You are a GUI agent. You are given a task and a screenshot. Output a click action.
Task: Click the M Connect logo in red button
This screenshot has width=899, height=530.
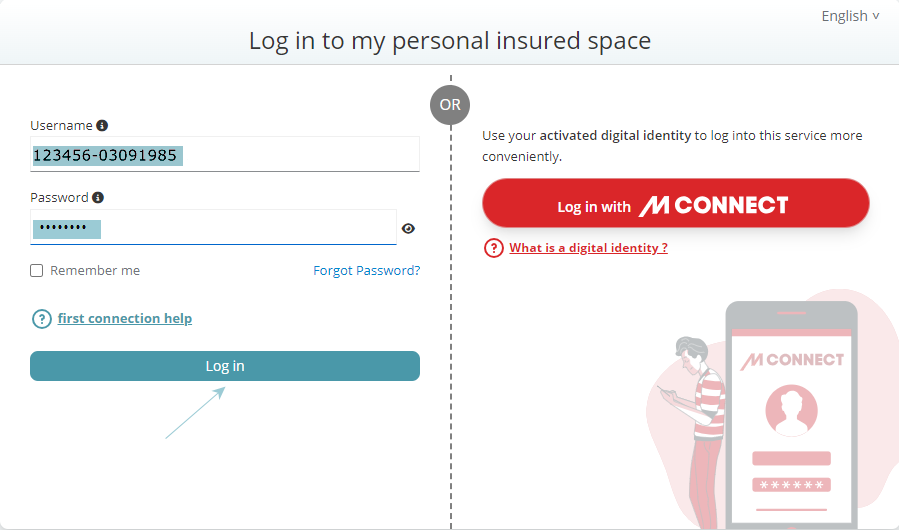(714, 205)
